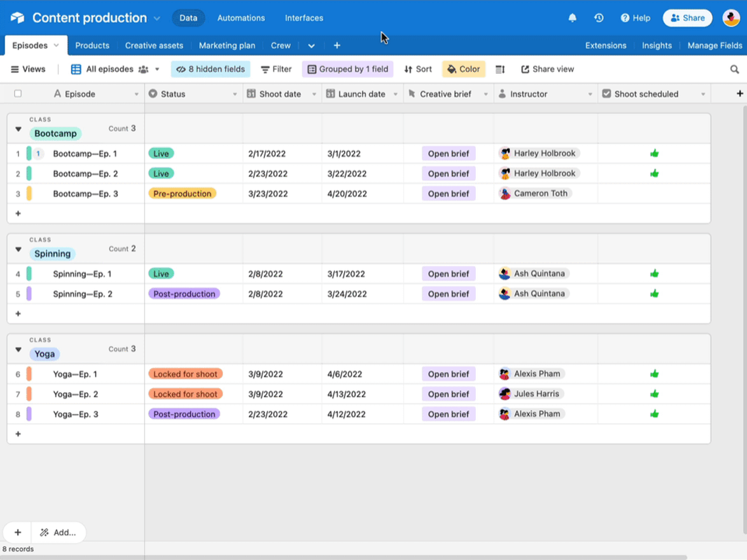Open the Automations tab
The image size is (747, 560).
coord(241,18)
